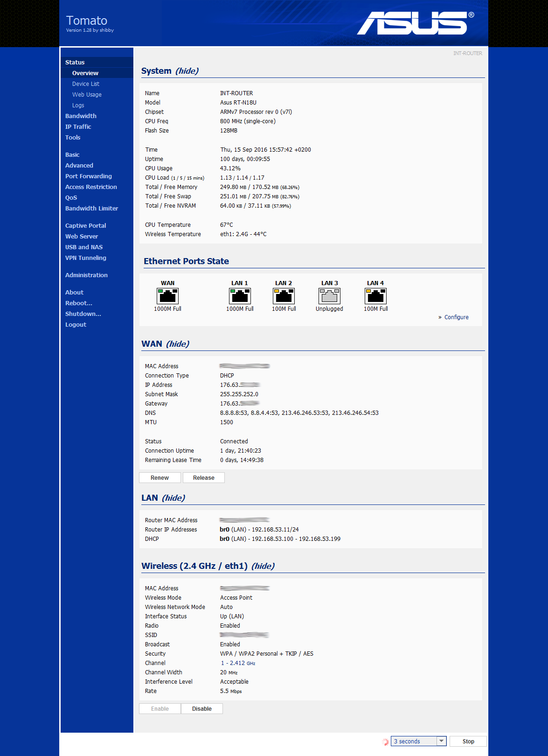Click the model value Asus RT-N18U

pos(238,103)
